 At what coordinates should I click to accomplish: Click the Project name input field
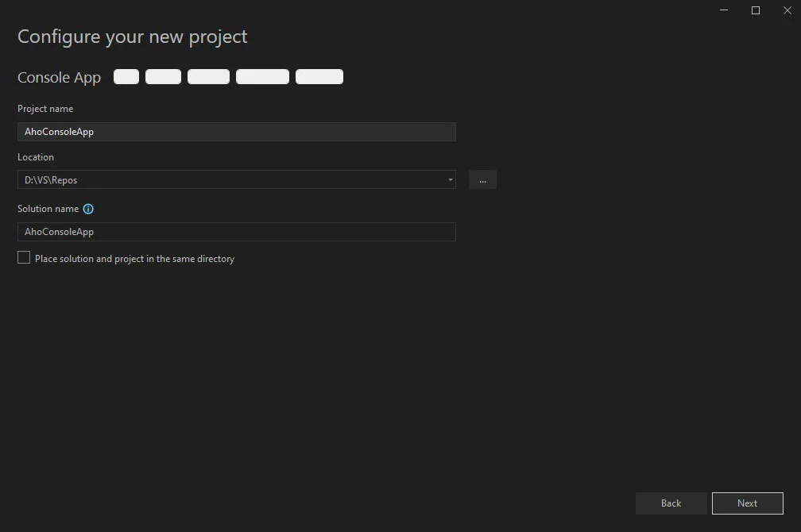pos(236,131)
